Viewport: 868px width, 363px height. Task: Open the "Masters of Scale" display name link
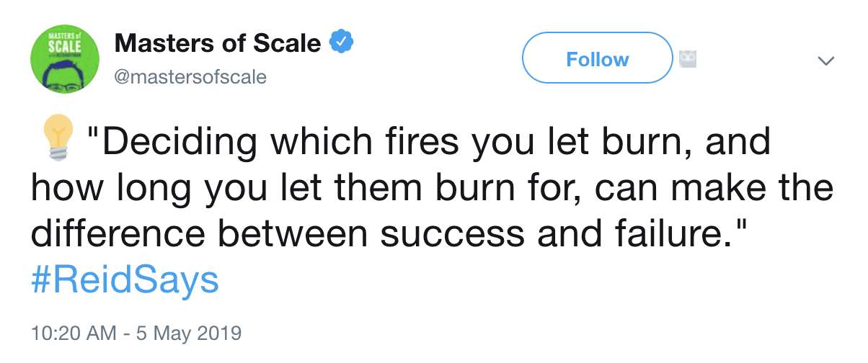(x=218, y=44)
